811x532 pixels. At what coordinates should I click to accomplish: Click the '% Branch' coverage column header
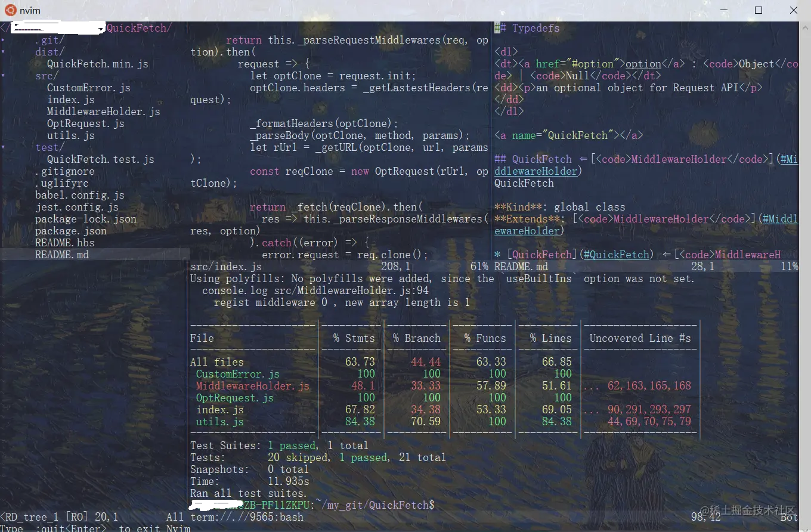click(x=417, y=338)
